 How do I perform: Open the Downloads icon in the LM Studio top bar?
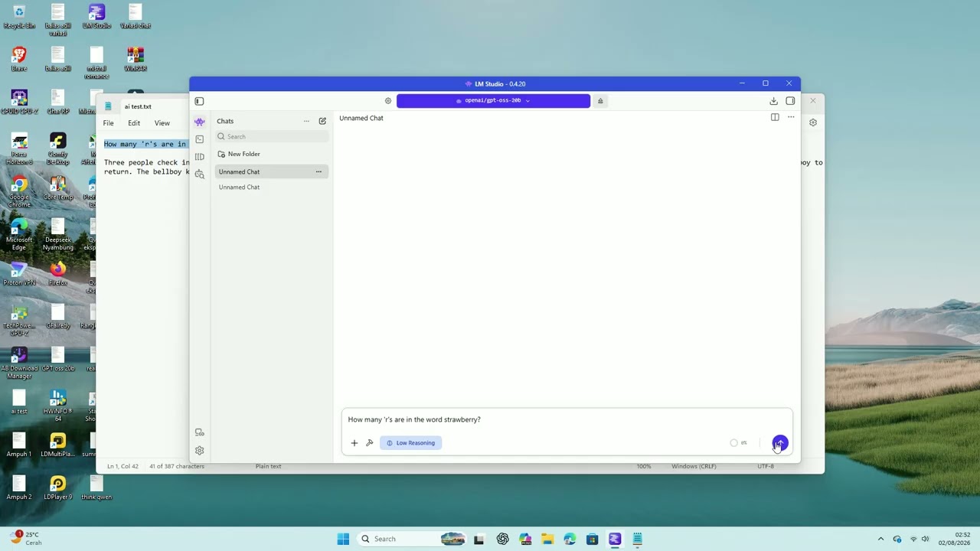tap(773, 101)
